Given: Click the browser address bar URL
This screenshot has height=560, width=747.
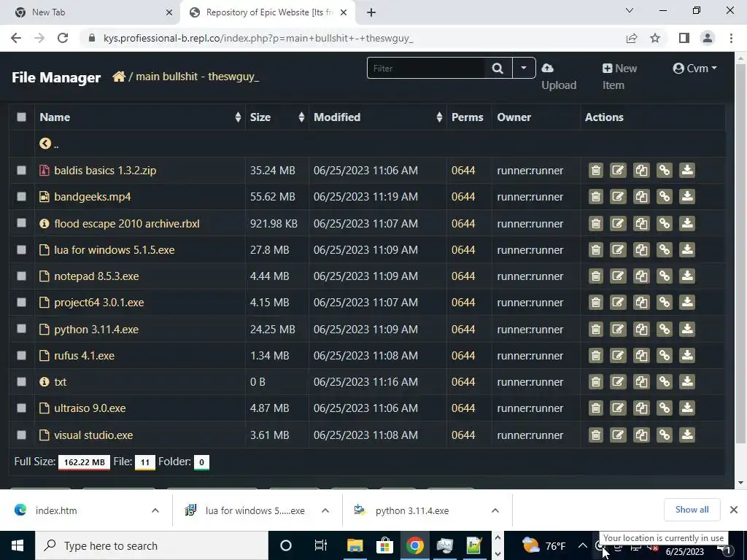Looking at the screenshot, I should pos(258,38).
